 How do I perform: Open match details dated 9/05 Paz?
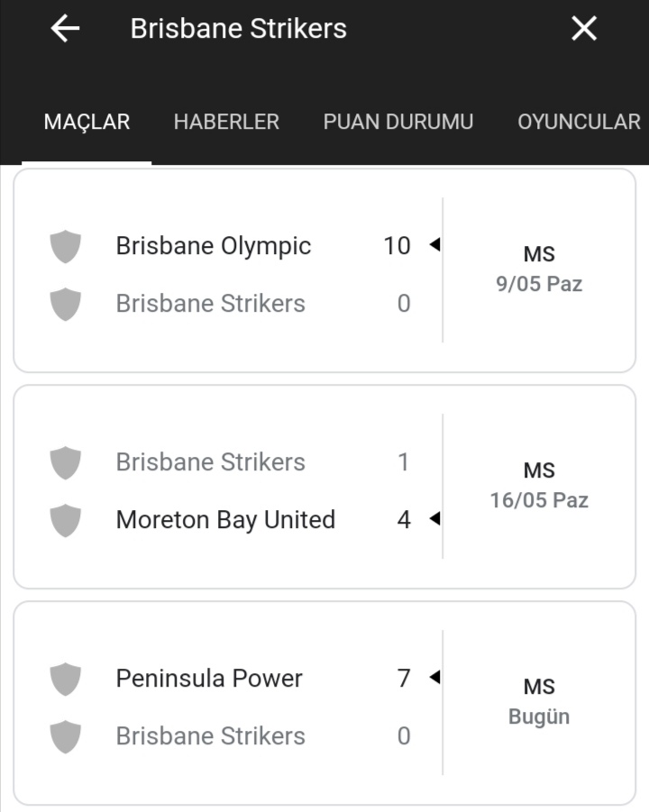tap(539, 269)
